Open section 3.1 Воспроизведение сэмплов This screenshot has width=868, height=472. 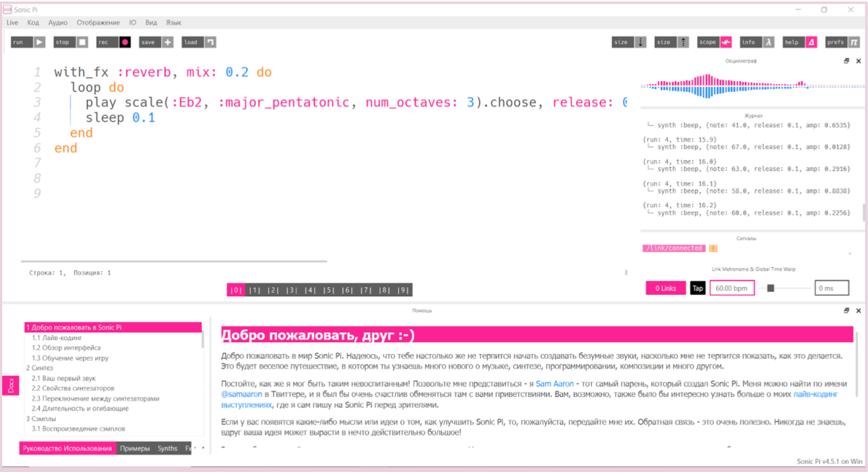(x=78, y=429)
